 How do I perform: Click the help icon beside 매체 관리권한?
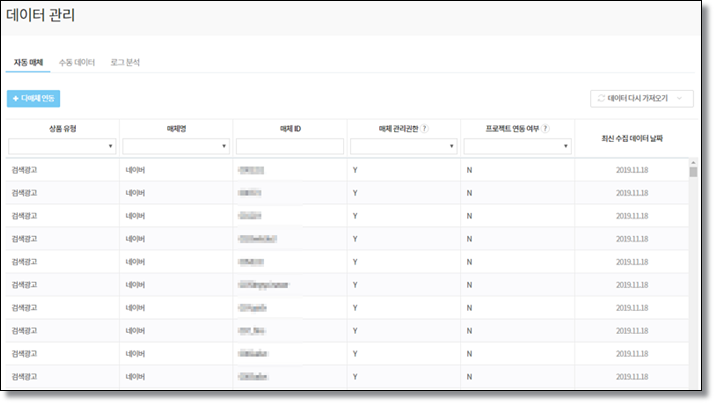point(424,128)
